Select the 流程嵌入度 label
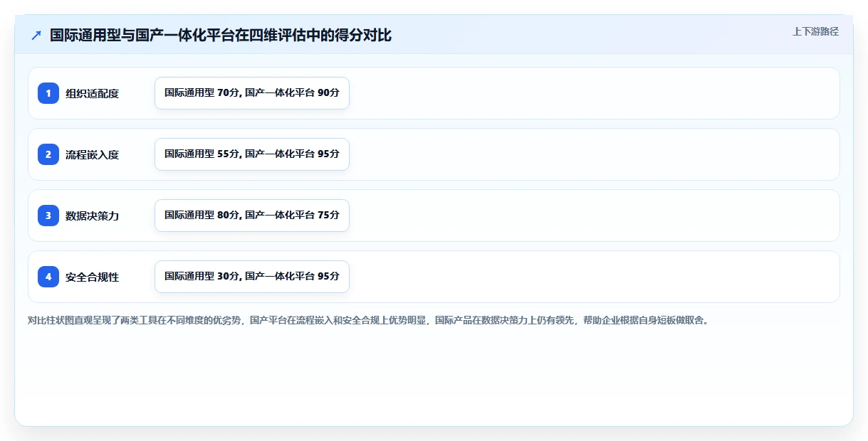 tap(92, 154)
